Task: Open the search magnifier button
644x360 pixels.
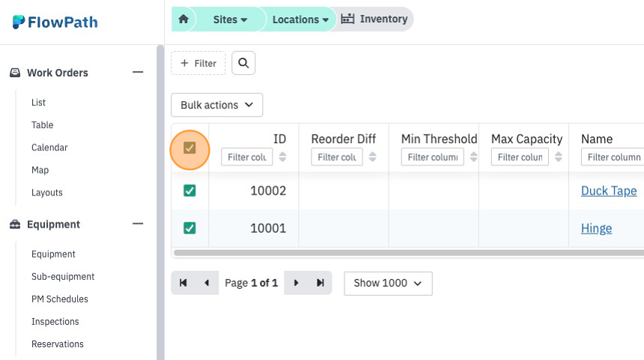Action: [x=243, y=63]
